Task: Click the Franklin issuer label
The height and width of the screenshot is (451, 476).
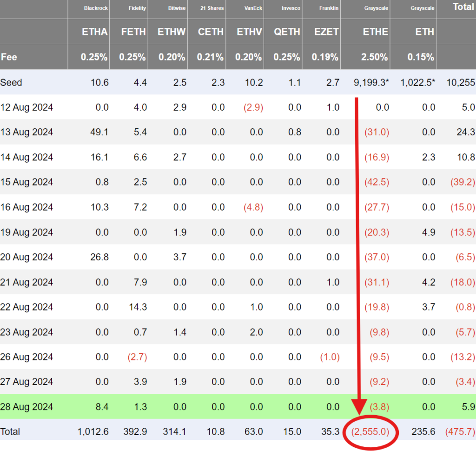Action: [329, 8]
